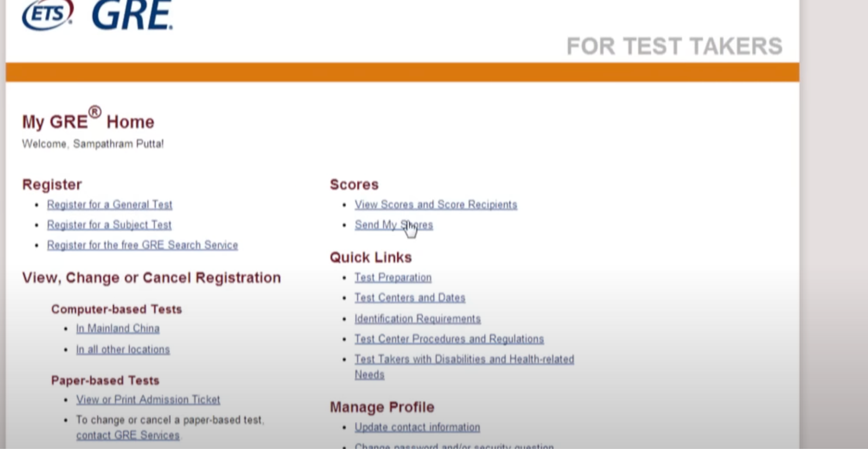Open Register for a Subject Test link
868x449 pixels.
(109, 225)
